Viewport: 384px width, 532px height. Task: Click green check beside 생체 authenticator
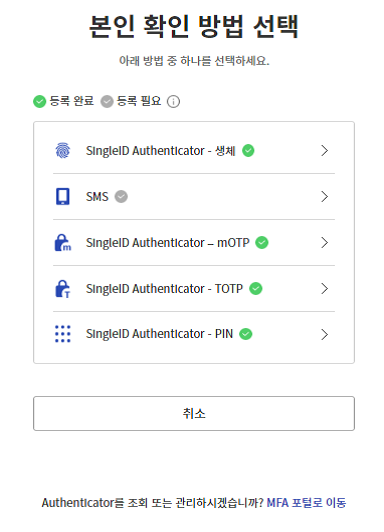(x=248, y=151)
